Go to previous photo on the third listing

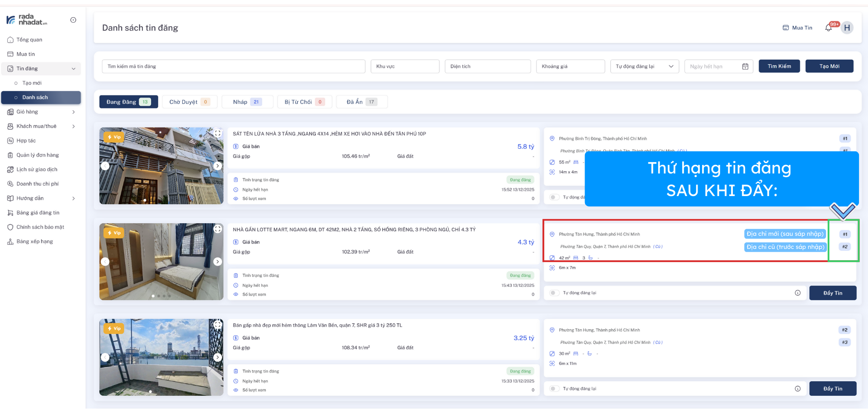point(105,357)
